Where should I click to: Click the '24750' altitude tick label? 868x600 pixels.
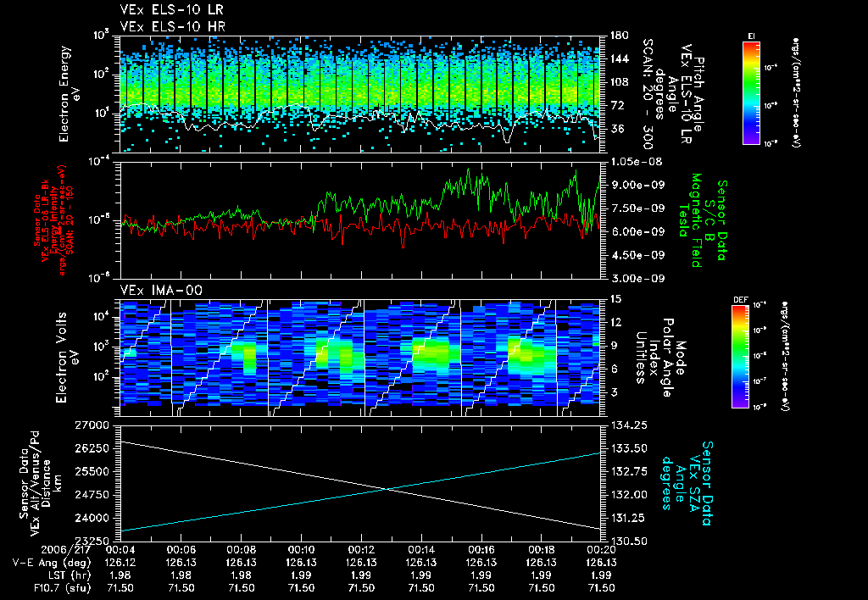(92, 495)
